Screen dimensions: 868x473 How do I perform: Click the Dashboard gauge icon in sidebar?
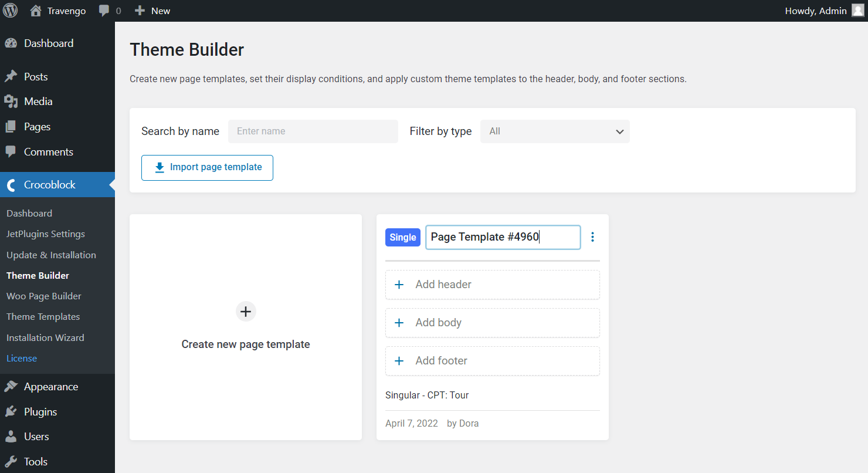tap(11, 43)
